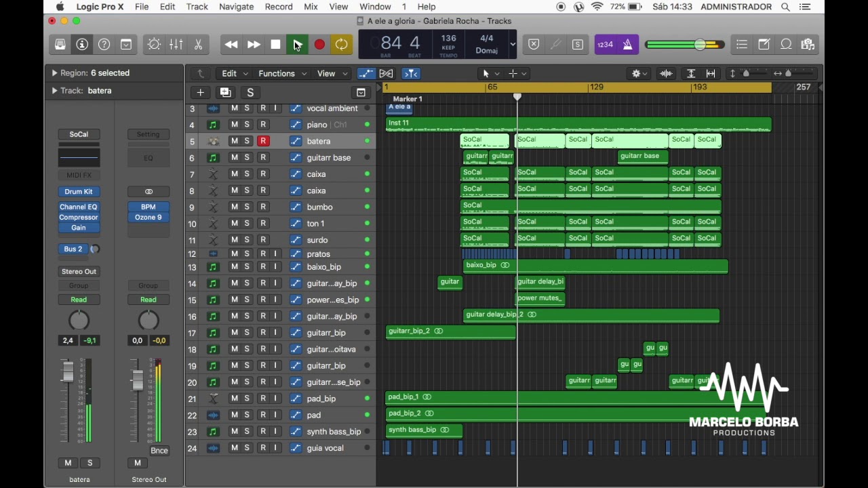
Task: Open the Ozone 9 plugin slot
Action: (x=149, y=218)
